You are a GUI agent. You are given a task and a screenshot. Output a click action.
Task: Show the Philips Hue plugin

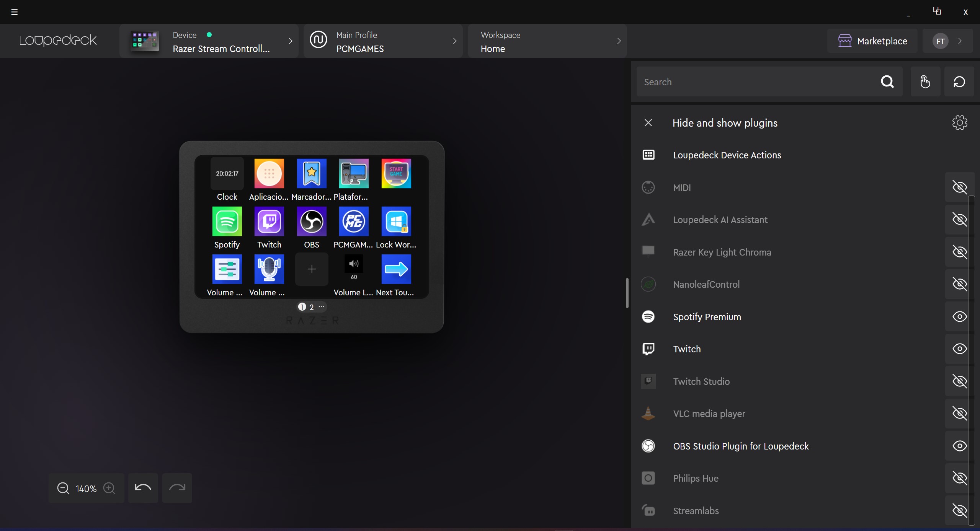[x=960, y=478]
